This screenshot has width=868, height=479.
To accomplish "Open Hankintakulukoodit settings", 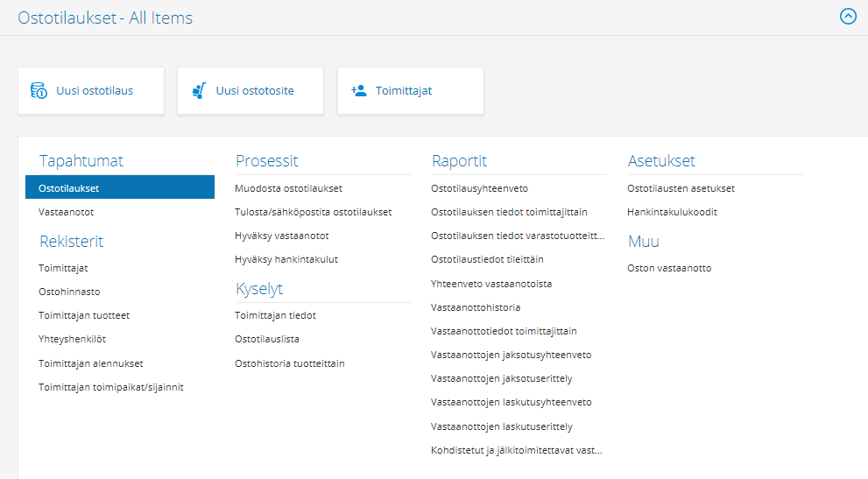I will click(672, 212).
